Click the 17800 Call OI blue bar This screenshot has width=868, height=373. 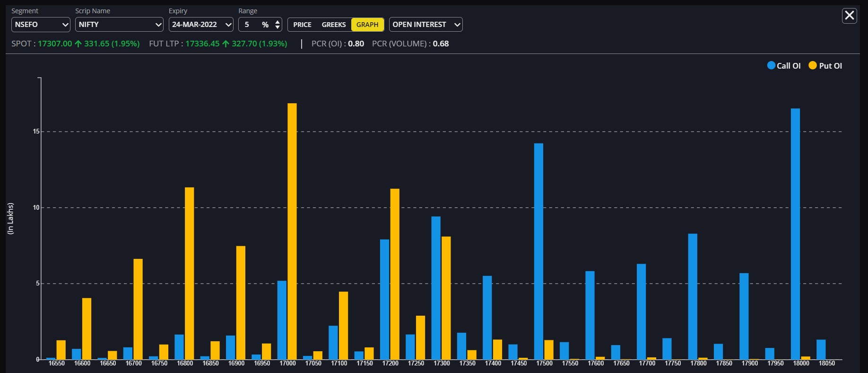[693, 297]
